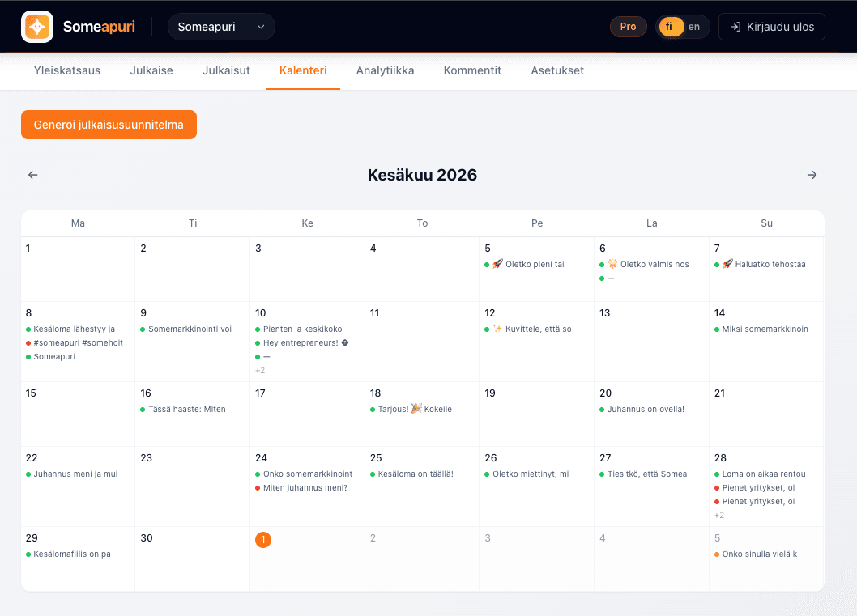Switch language to fi
The width and height of the screenshot is (857, 616).
click(x=670, y=27)
